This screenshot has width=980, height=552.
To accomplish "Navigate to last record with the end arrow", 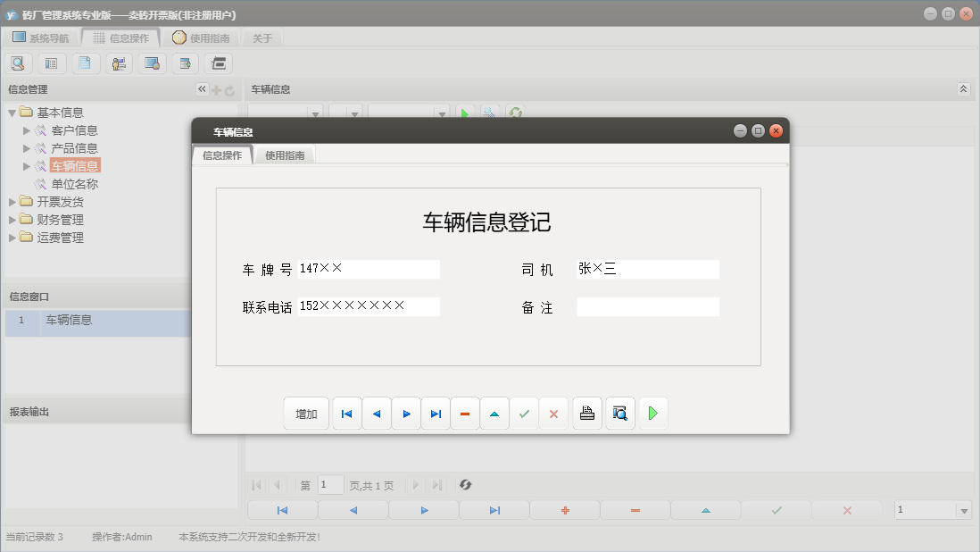I will click(436, 413).
